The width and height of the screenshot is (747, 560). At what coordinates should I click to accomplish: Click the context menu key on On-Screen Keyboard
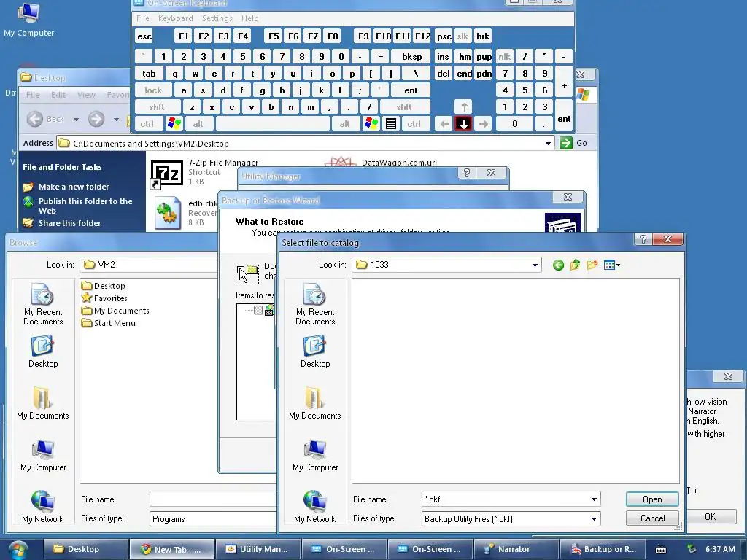(x=391, y=124)
